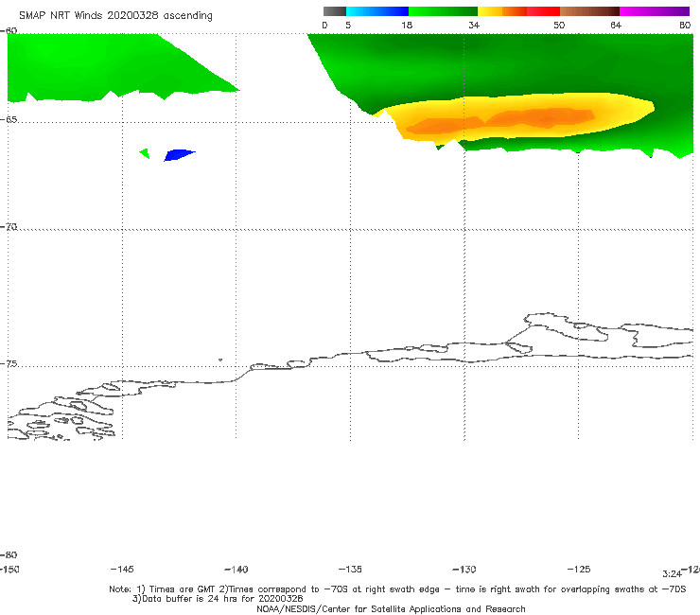This screenshot has height=615, width=700.
Task: Click the cyan-blue segment of the colorbar
Action: (377, 11)
